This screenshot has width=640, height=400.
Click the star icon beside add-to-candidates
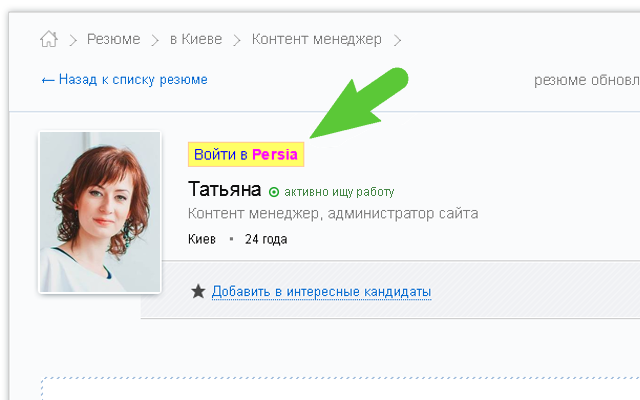[198, 291]
